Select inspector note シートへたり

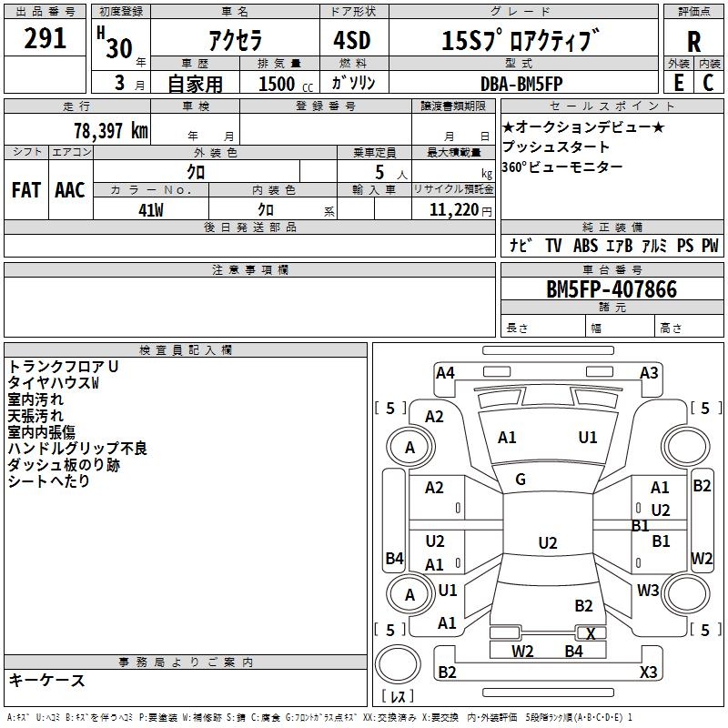click(49, 480)
